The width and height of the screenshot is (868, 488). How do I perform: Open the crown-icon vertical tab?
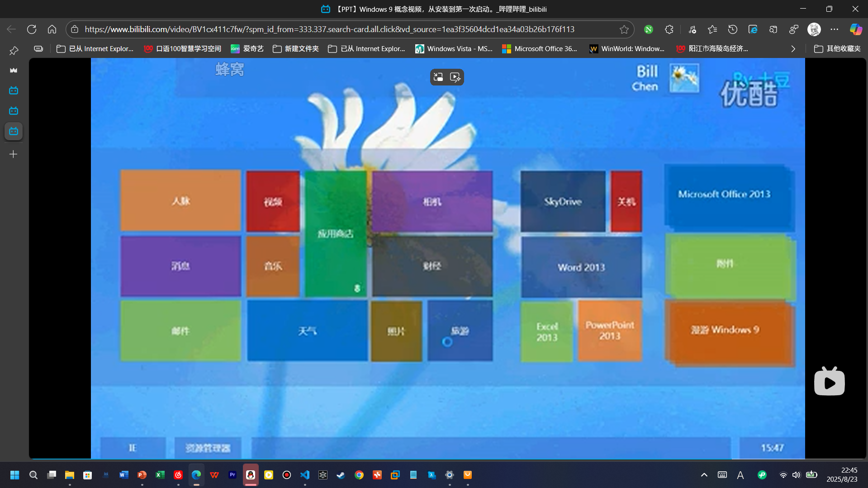14,70
